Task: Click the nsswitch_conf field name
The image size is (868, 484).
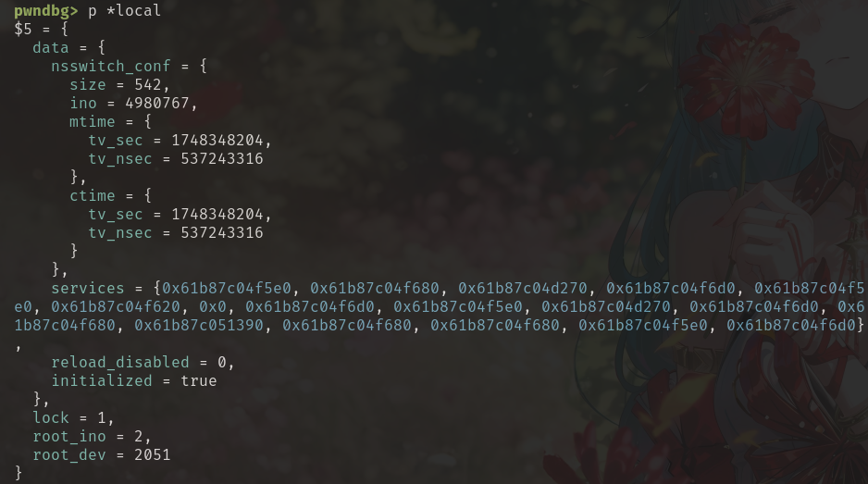Action: [111, 67]
